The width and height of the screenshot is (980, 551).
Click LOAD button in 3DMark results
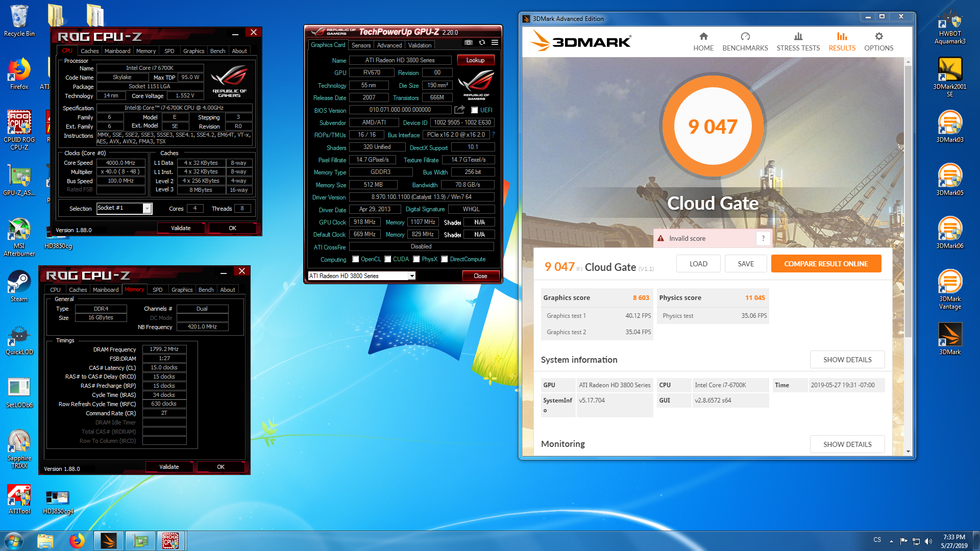point(698,264)
